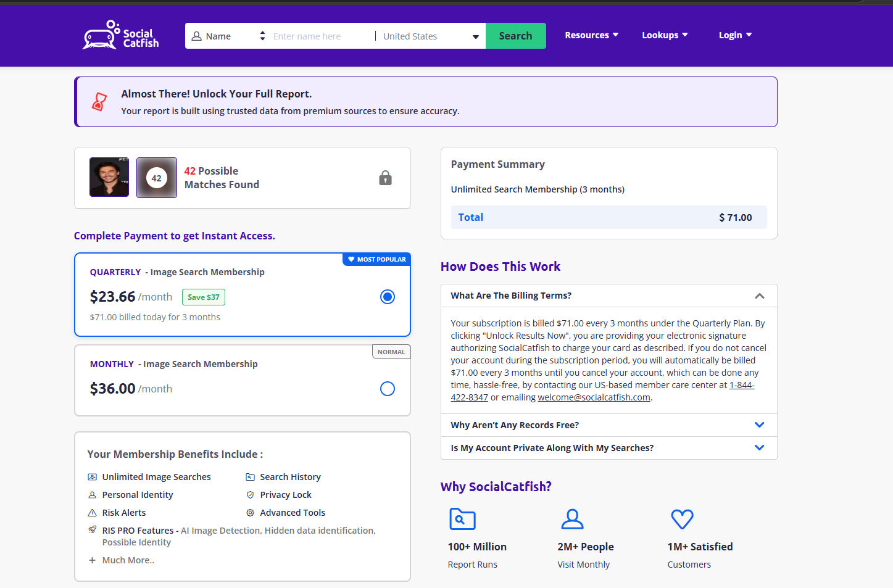Click the padlock icon on the matches card

point(385,178)
